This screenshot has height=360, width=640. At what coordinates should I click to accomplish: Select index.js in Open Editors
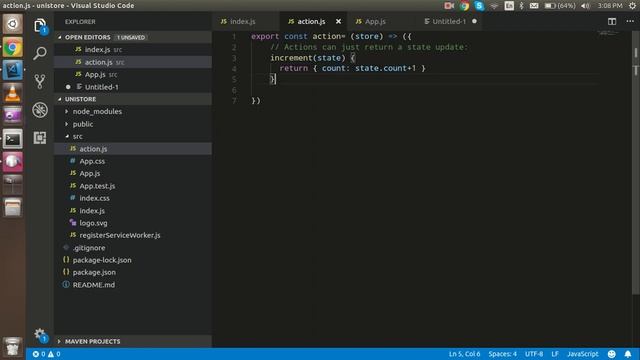click(x=133, y=49)
